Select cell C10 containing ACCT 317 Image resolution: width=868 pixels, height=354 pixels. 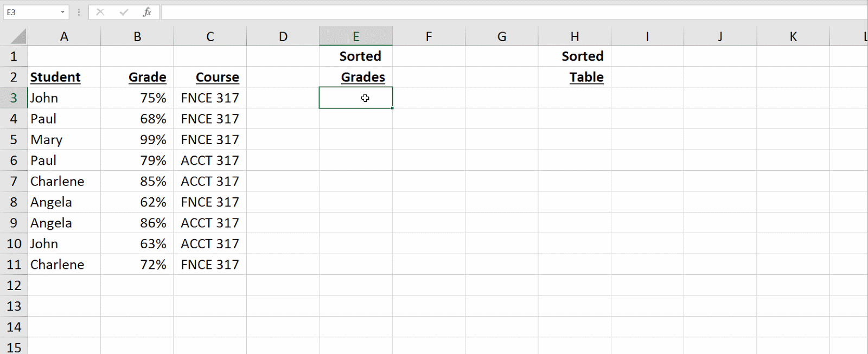point(210,243)
